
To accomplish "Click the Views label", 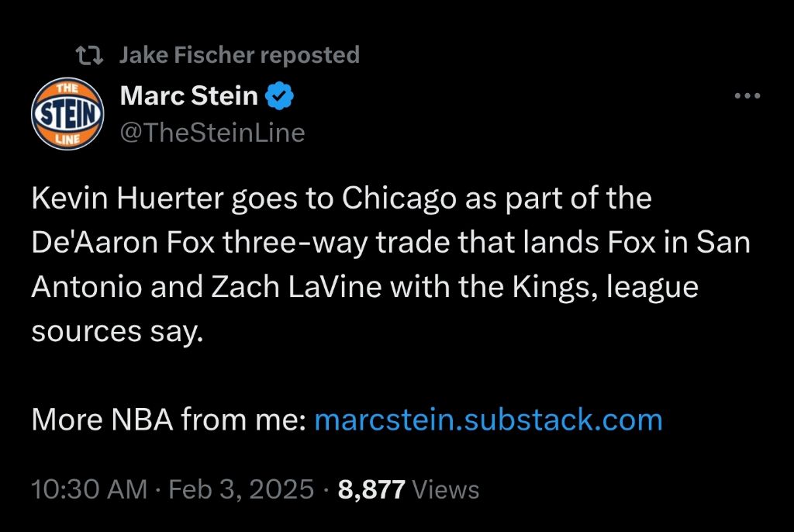I will pyautogui.click(x=446, y=489).
